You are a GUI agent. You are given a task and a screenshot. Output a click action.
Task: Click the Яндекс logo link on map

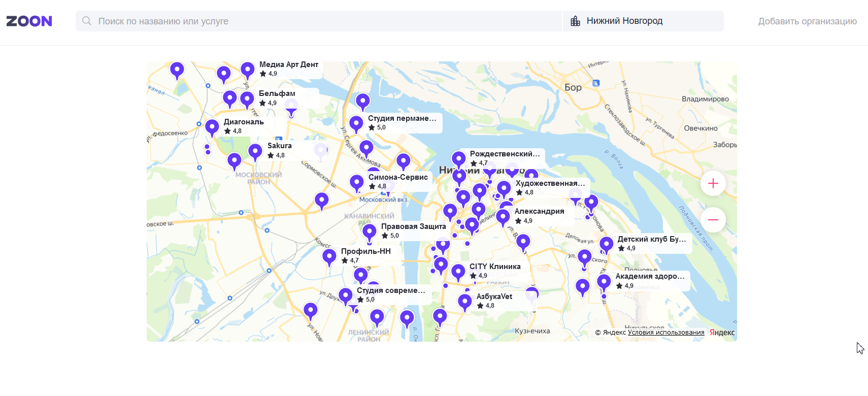[x=722, y=333]
